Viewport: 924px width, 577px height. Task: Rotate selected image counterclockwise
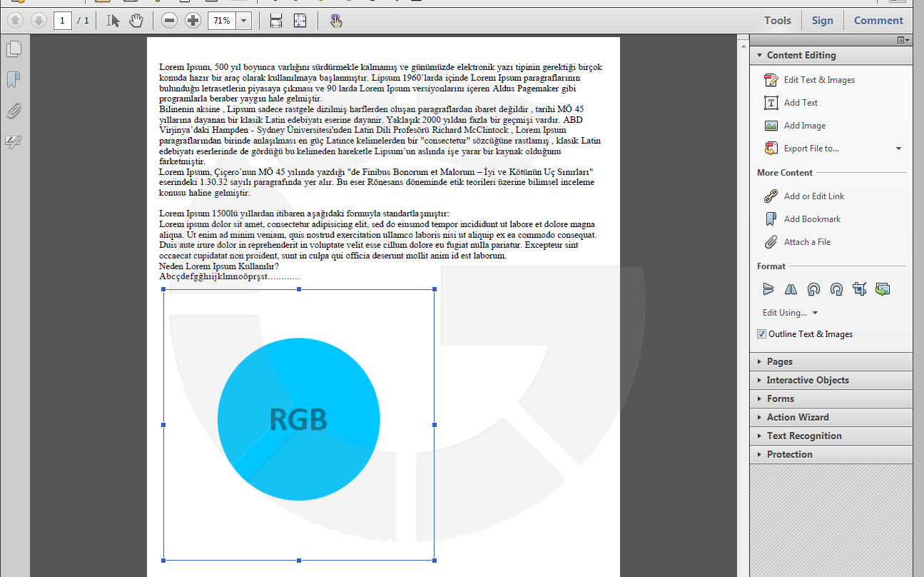click(813, 289)
